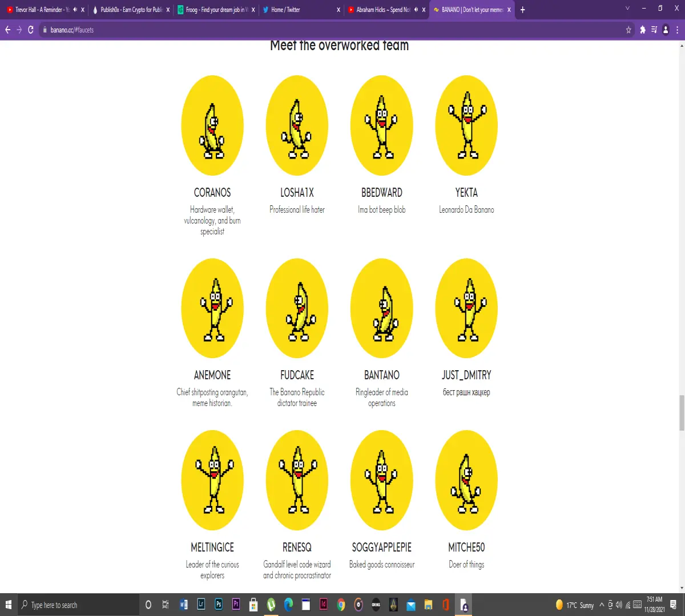Launch InDesign from the taskbar
Image resolution: width=685 pixels, height=616 pixels.
pos(324,605)
